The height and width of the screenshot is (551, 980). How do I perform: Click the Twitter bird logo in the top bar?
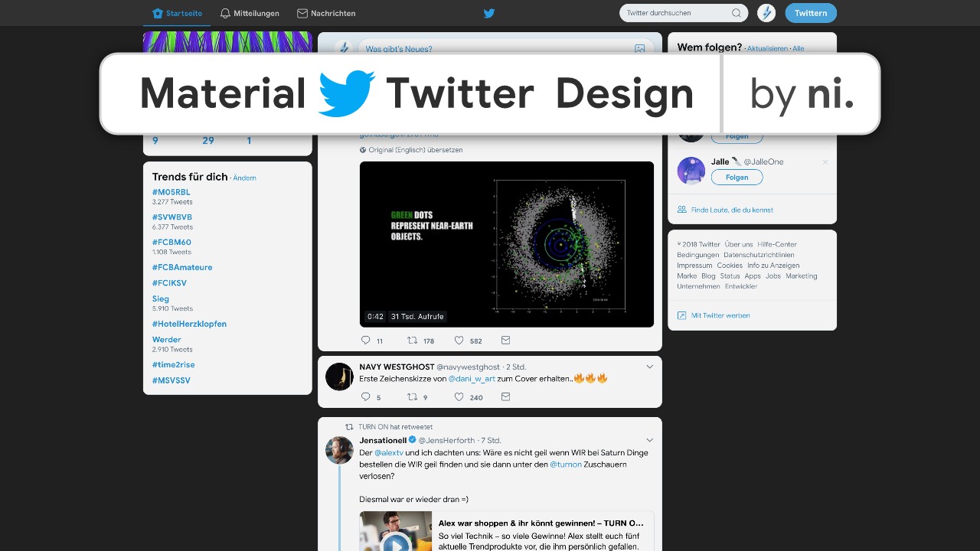(x=488, y=13)
